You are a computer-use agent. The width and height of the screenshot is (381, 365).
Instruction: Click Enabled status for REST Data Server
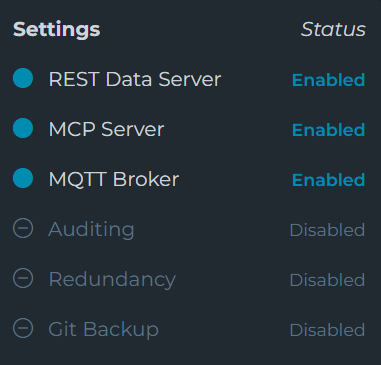point(328,80)
